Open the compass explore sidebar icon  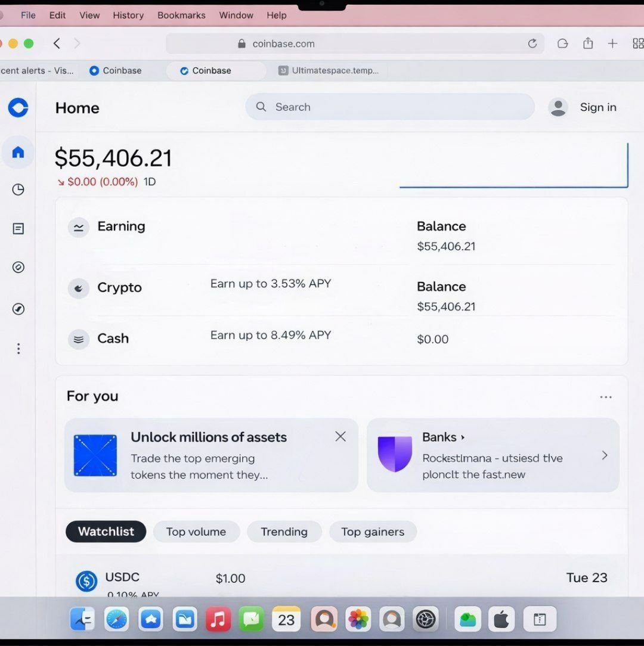[18, 309]
